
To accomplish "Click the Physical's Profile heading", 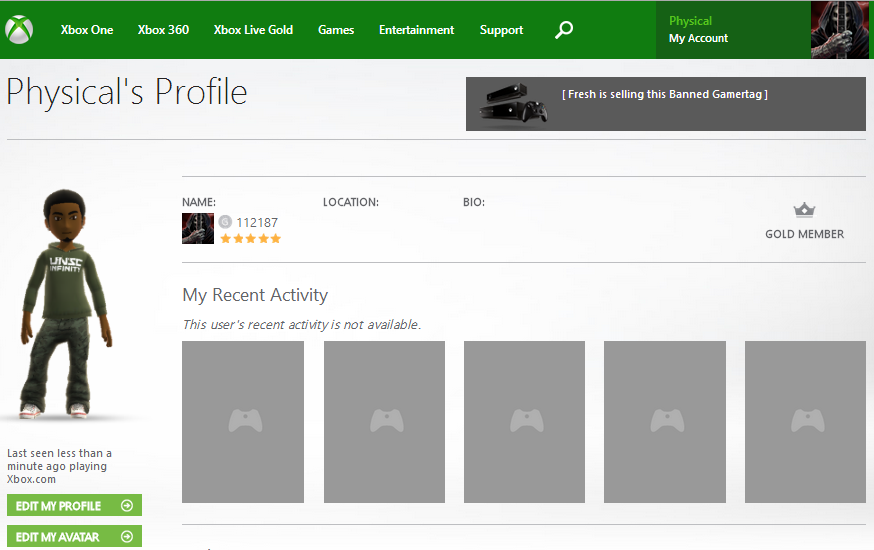I will pyautogui.click(x=127, y=92).
